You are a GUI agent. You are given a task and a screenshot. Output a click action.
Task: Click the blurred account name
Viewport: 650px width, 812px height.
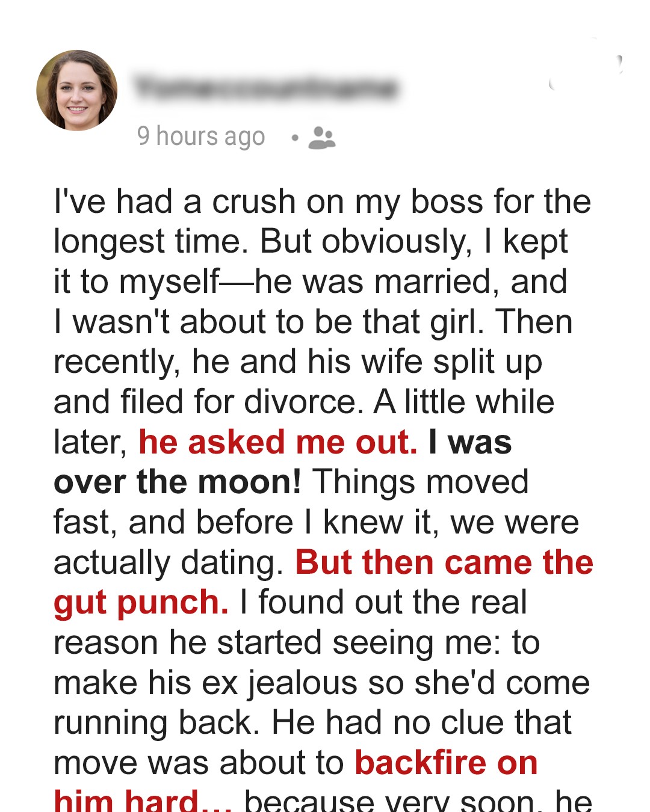265,88
